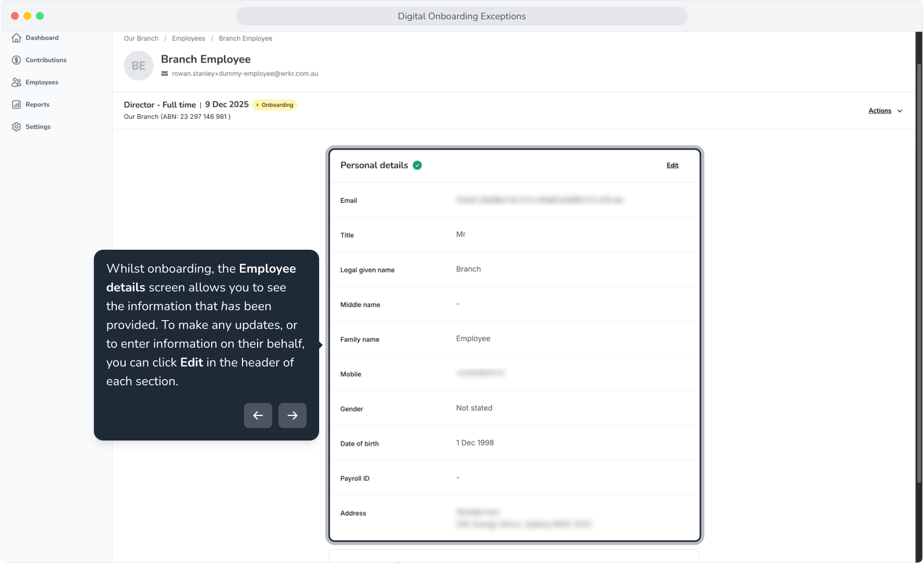Image resolution: width=924 pixels, height=563 pixels.
Task: Click the Contributions dollar icon
Action: pos(16,60)
